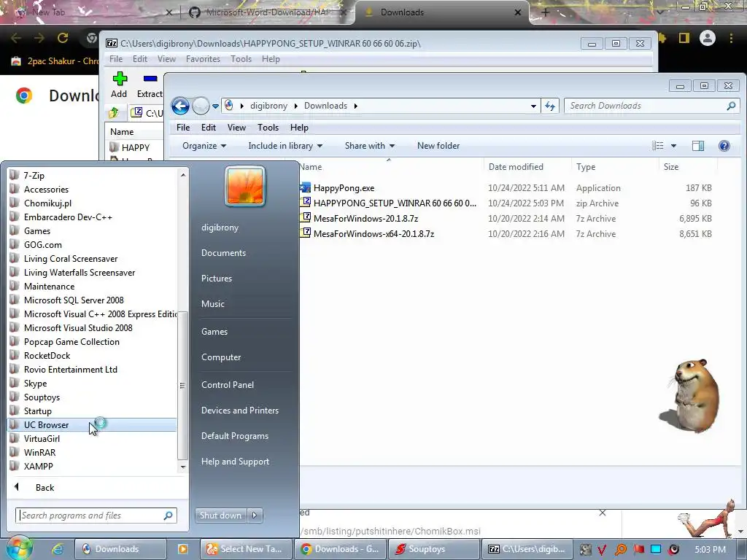Click the Windows Start orb
Viewport: 747px width, 560px height.
(19, 548)
